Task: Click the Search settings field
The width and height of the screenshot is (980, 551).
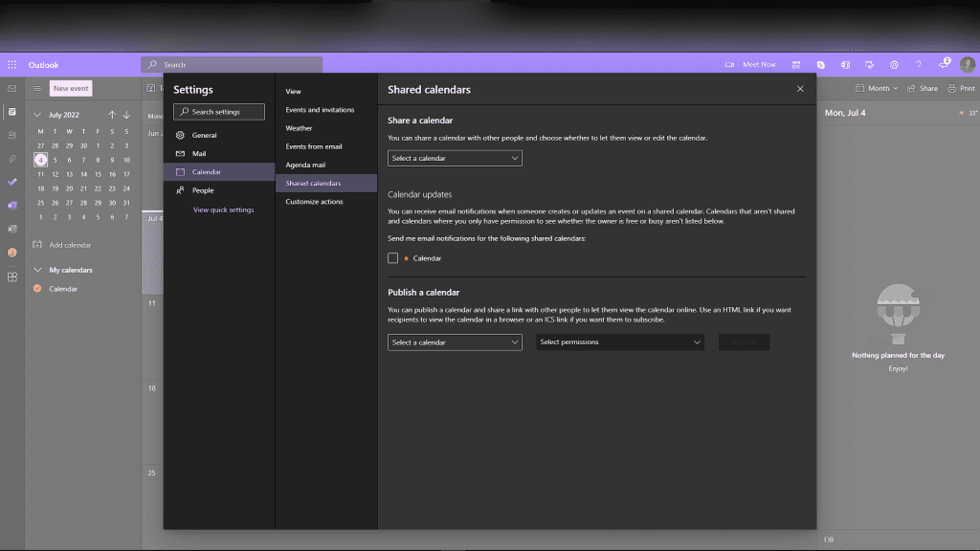Action: (x=219, y=112)
